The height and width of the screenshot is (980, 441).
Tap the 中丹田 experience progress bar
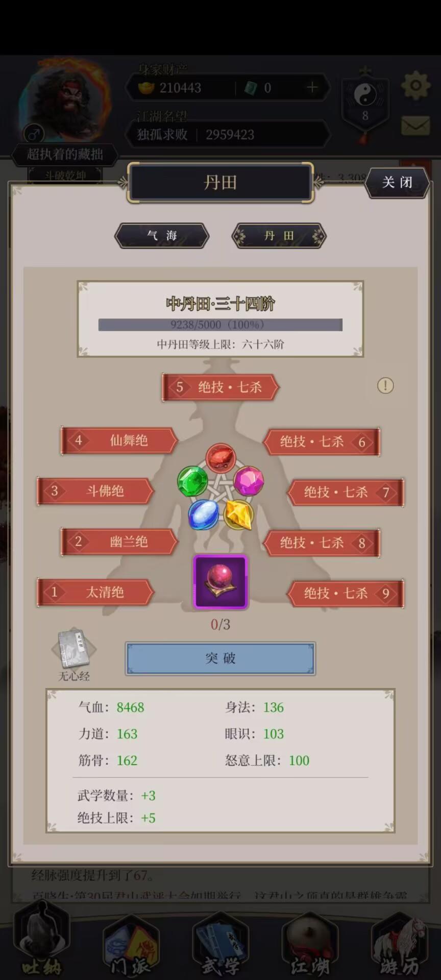(220, 325)
